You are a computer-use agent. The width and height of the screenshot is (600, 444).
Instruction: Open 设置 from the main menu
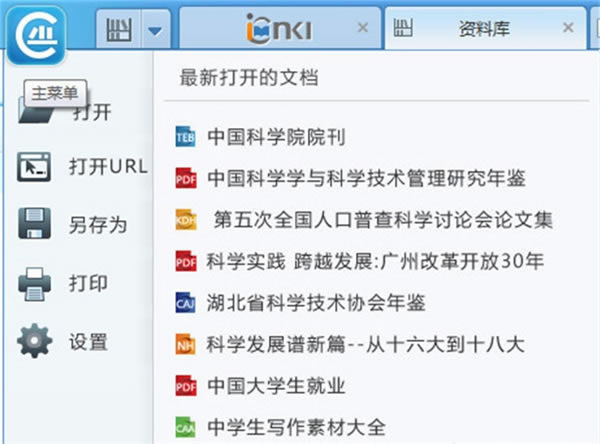[x=88, y=342]
